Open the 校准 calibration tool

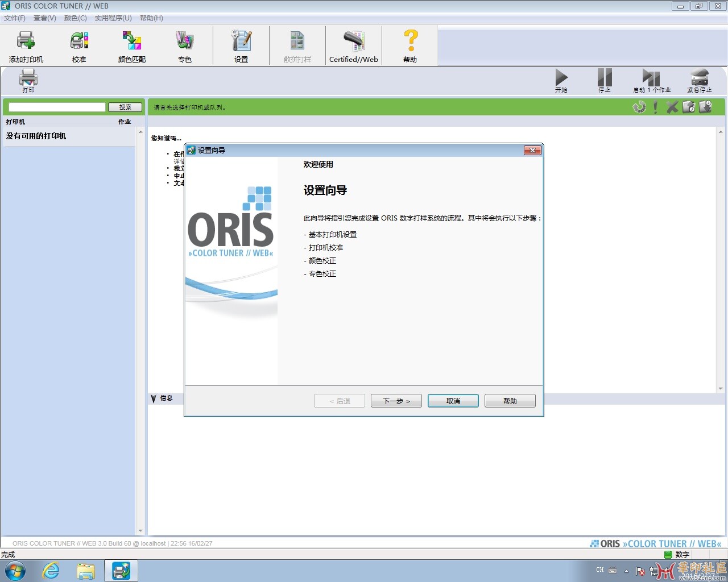tap(79, 46)
